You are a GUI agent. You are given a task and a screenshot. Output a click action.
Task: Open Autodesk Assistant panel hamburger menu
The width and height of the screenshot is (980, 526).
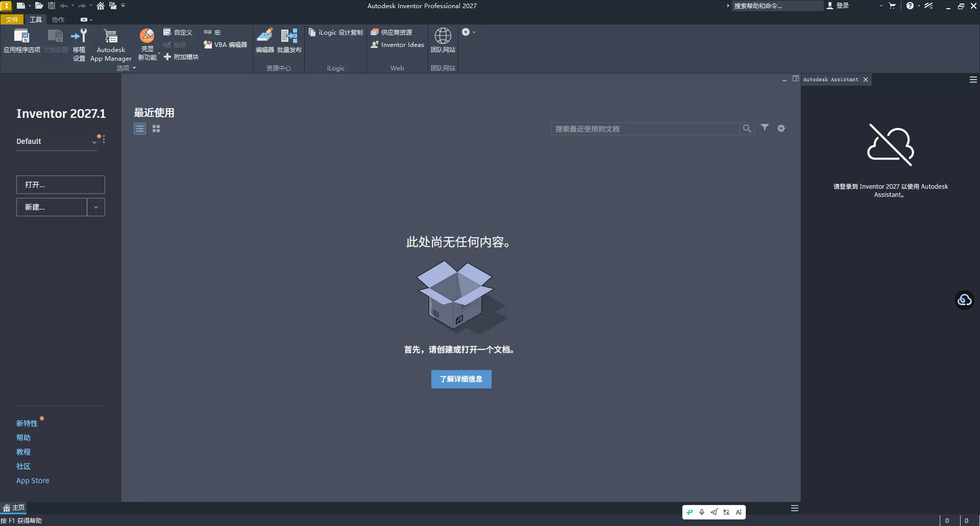tap(973, 80)
